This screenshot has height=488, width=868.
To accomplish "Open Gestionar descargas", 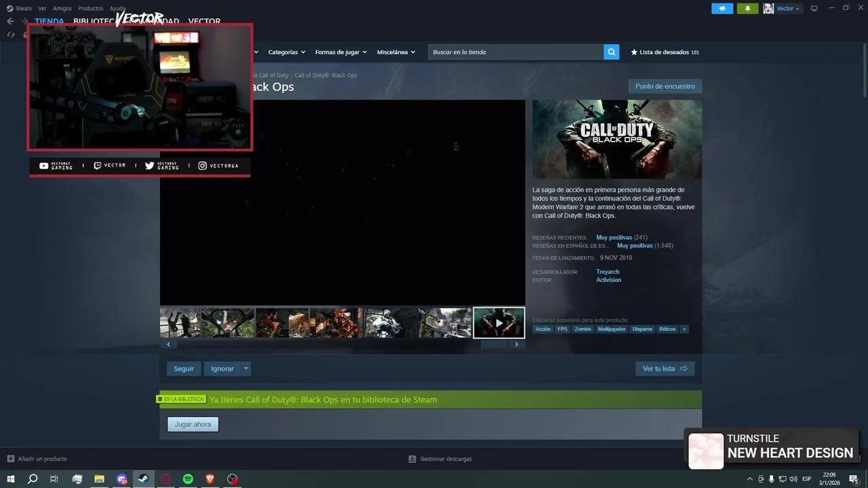I will 440,459.
